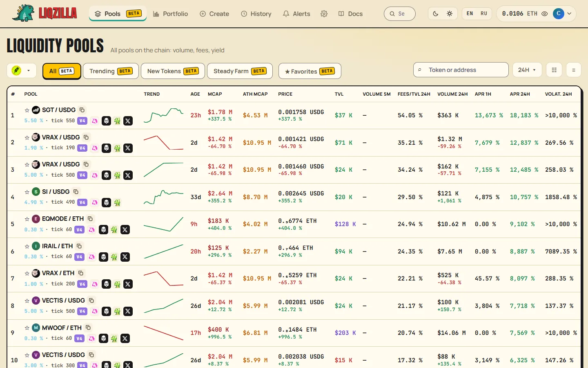Focus the Token or address search field

(461, 70)
